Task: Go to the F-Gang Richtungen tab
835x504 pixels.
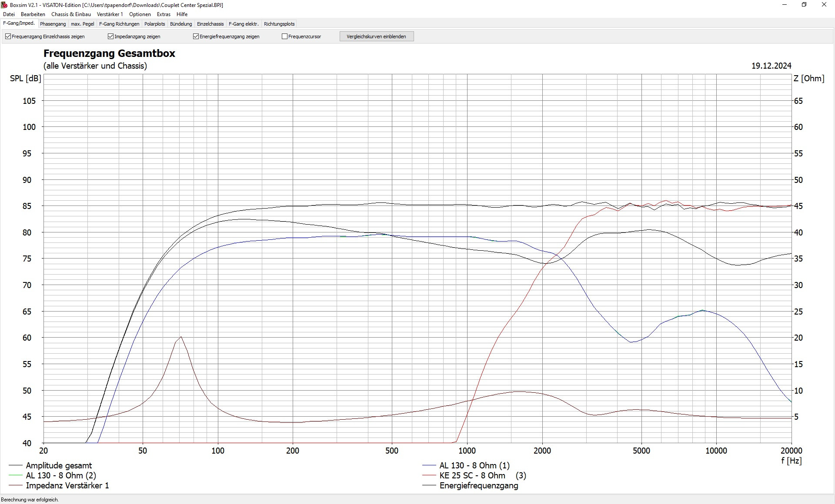Action: (119, 24)
